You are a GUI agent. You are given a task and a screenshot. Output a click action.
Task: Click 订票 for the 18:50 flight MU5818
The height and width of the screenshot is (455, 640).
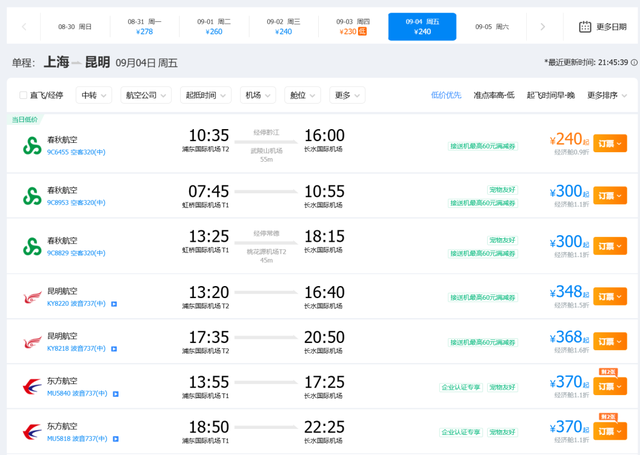pos(610,431)
